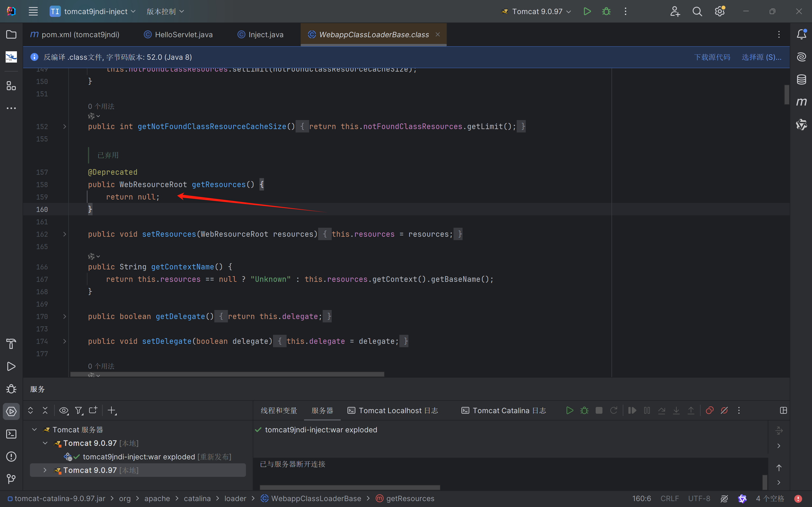Expand folded getDelegate method at line 170
Viewport: 812px width, 507px height.
pyautogui.click(x=64, y=316)
